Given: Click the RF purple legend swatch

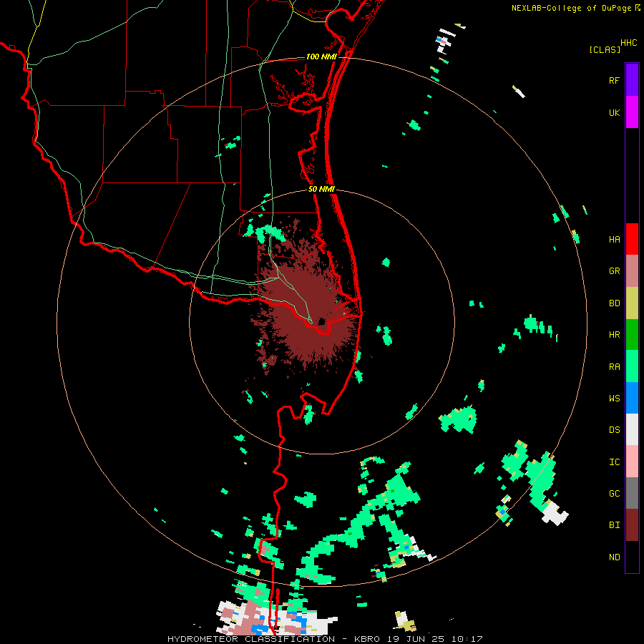Looking at the screenshot, I should (x=632, y=80).
